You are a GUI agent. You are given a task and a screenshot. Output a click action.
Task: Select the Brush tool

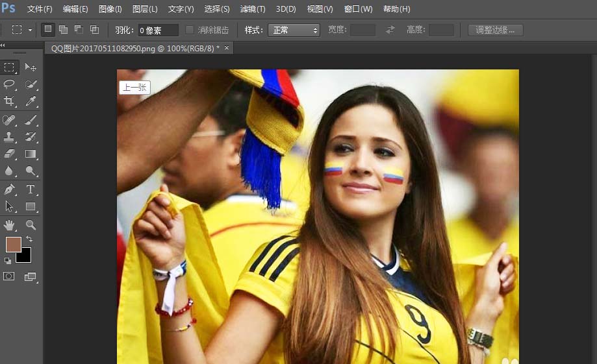(x=31, y=120)
